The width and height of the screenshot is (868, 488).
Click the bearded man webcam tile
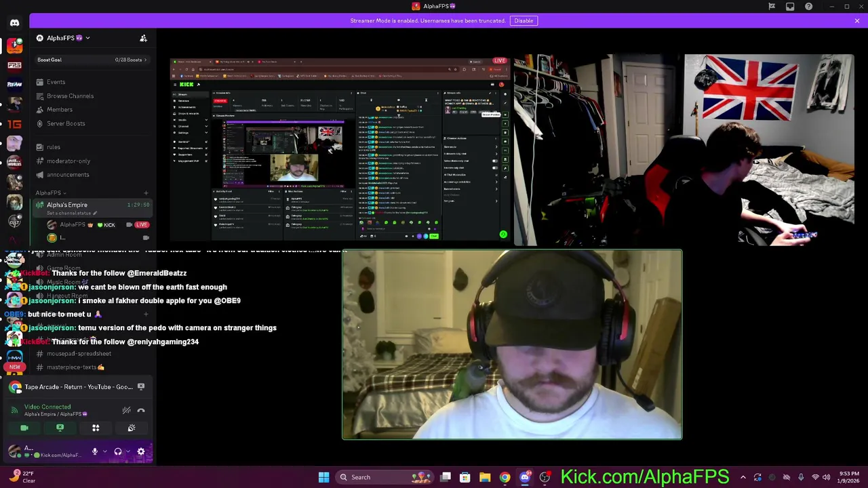pos(512,345)
